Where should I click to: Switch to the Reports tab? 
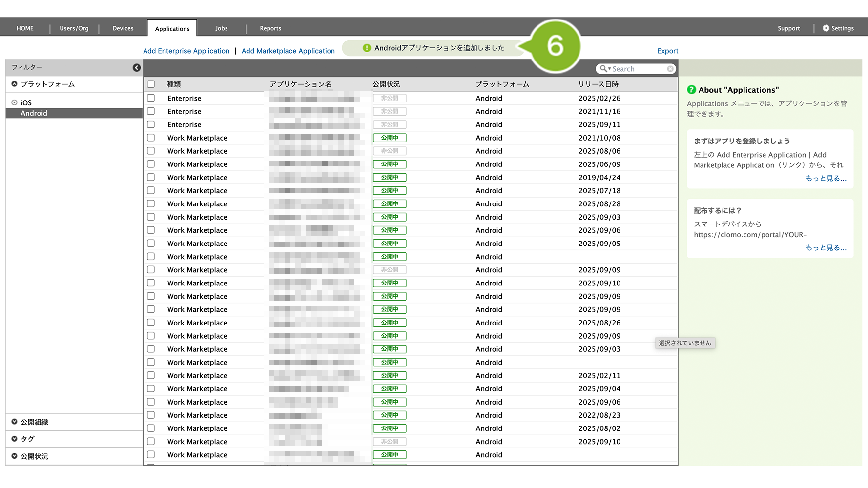[x=270, y=28]
